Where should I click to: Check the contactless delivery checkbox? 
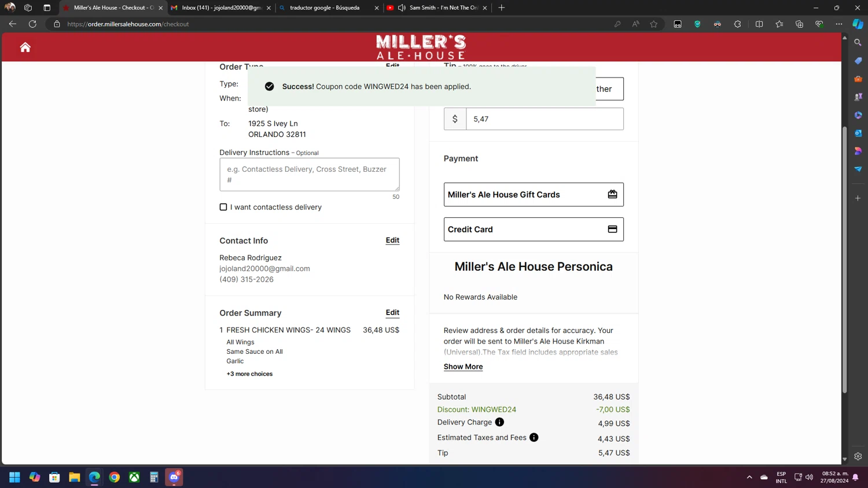coord(223,207)
